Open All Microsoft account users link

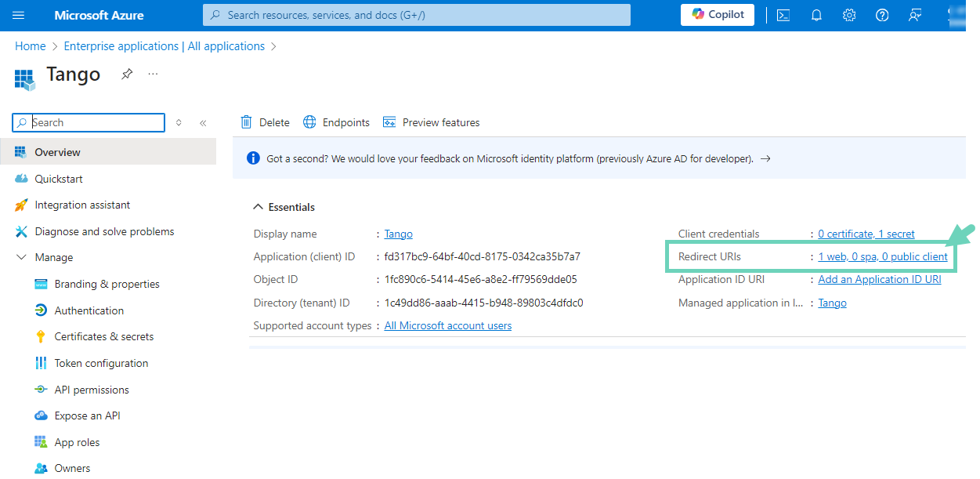click(448, 325)
